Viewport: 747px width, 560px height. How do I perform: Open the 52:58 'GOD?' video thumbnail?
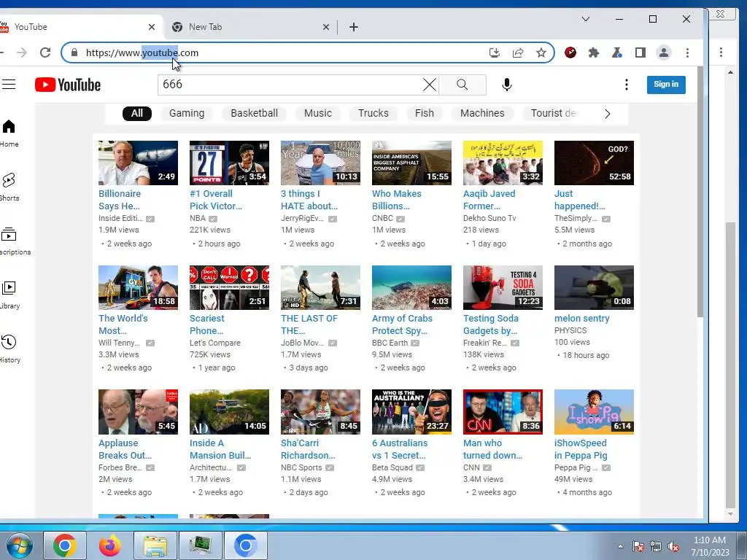coord(594,163)
